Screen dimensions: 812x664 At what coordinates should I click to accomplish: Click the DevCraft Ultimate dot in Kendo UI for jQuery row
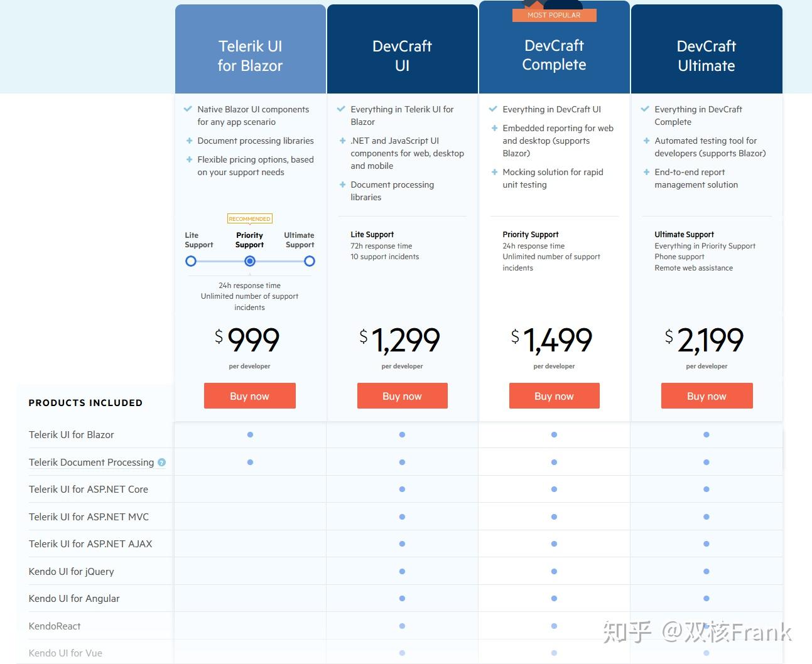706,571
